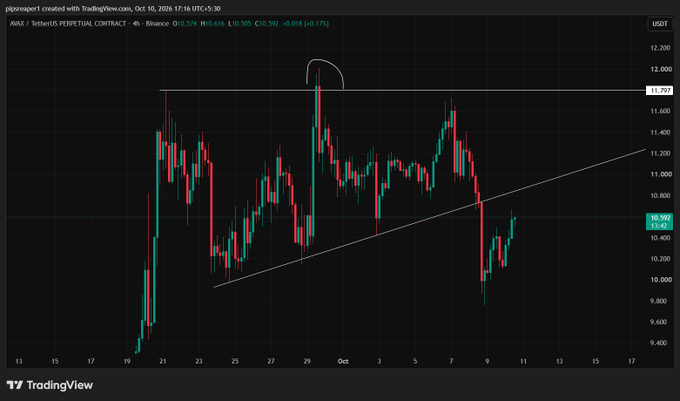This screenshot has height=401, width=680.
Task: Click the 13:42 bar countdown timer
Action: [659, 226]
